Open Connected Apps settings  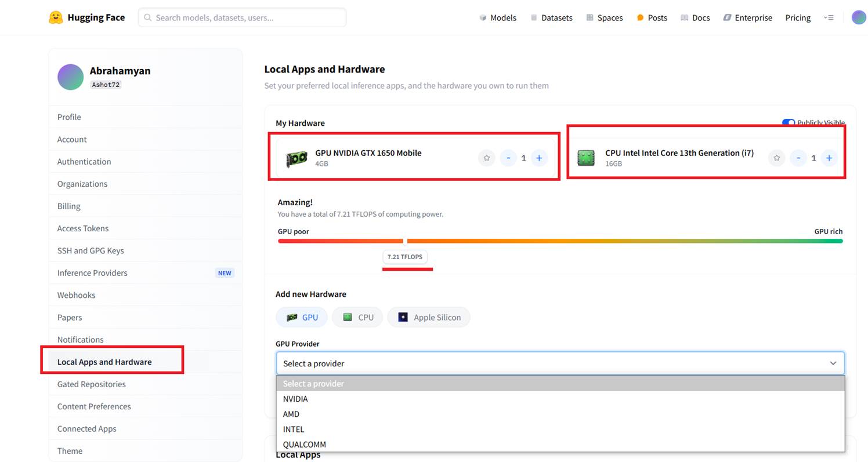(x=145, y=428)
